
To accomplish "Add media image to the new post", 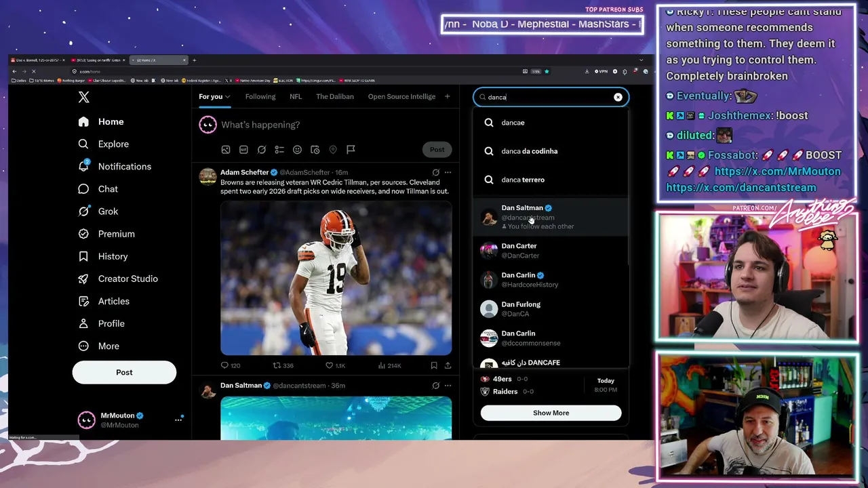I will pyautogui.click(x=226, y=150).
